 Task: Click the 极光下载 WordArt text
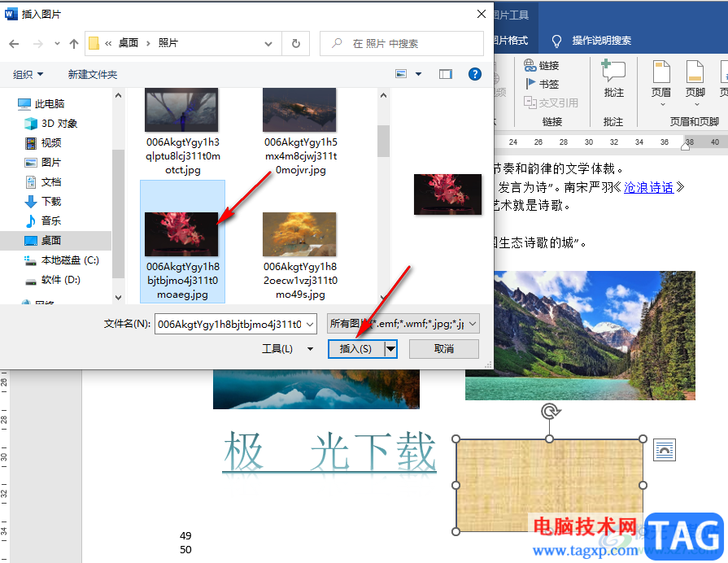click(329, 452)
